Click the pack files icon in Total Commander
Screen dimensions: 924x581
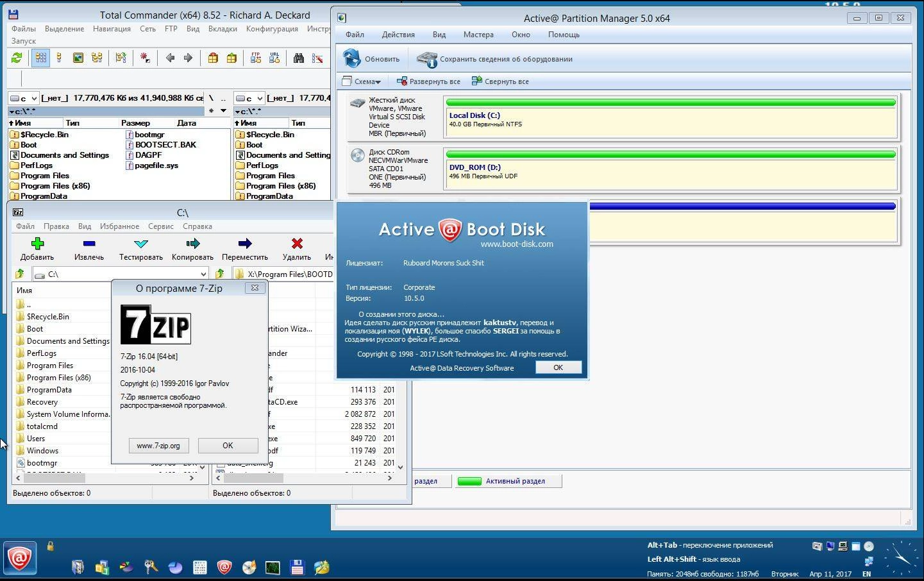coord(213,58)
